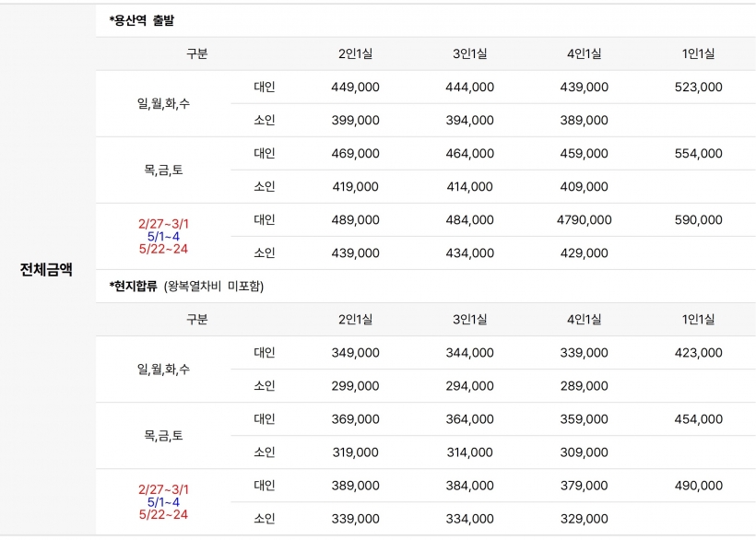
Task: Click the 423,000 single-room price
Action: pyautogui.click(x=698, y=353)
